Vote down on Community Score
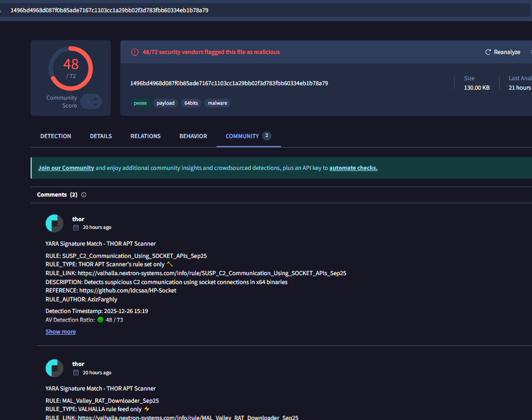The width and height of the screenshot is (532, 420). coord(96,105)
